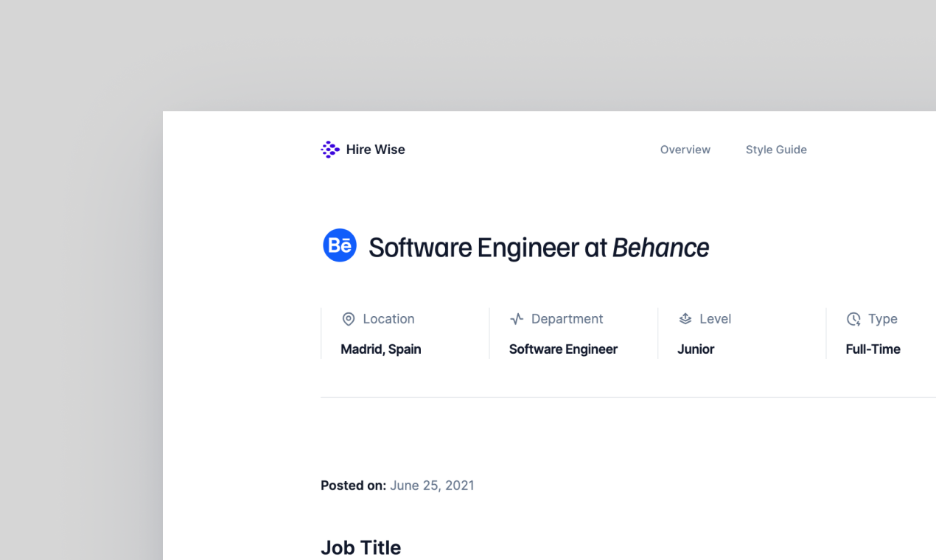
Task: Click the Hire Wise logo icon
Action: coord(330,150)
